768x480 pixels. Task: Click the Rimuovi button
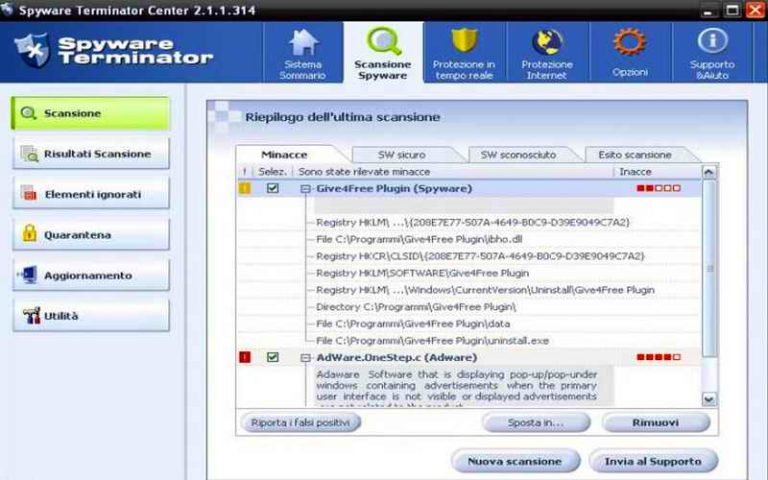coord(655,422)
